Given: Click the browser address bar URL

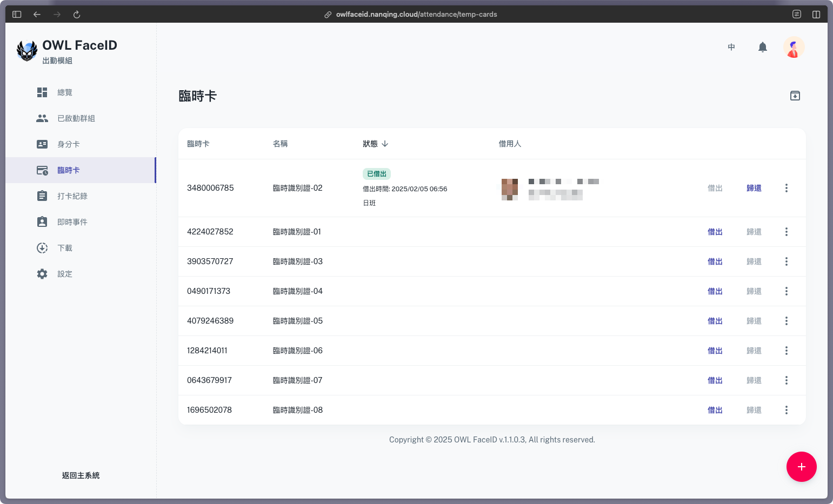Looking at the screenshot, I should 416,15.
